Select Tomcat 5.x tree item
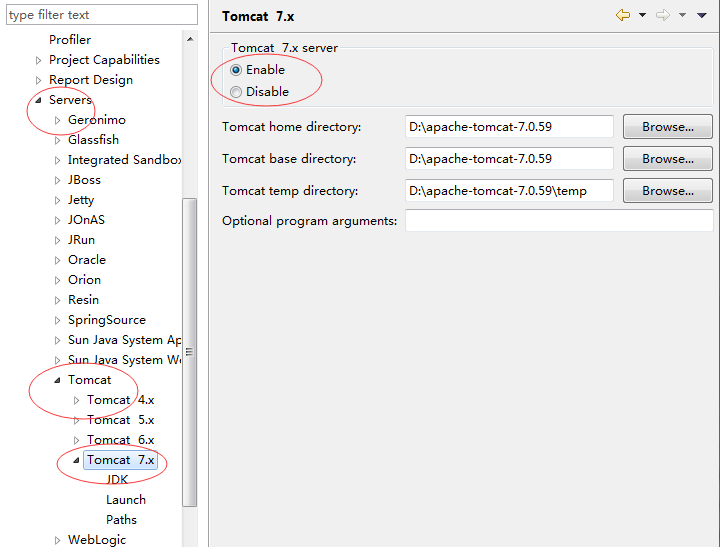The width and height of the screenshot is (720, 547). click(120, 420)
